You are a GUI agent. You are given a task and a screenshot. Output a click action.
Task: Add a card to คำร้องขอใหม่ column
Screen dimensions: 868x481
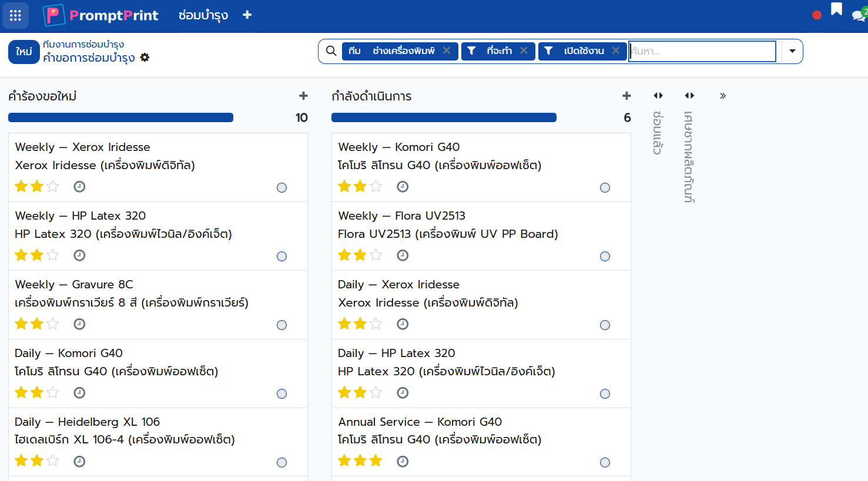pyautogui.click(x=303, y=96)
